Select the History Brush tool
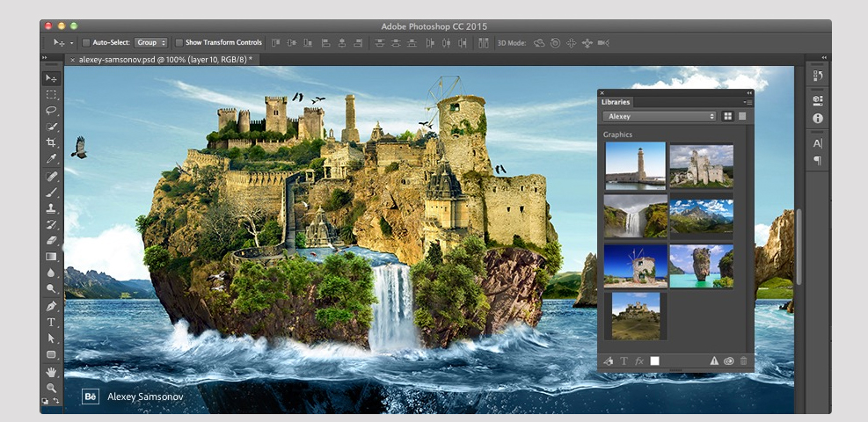This screenshot has height=422, width=868. pyautogui.click(x=52, y=225)
